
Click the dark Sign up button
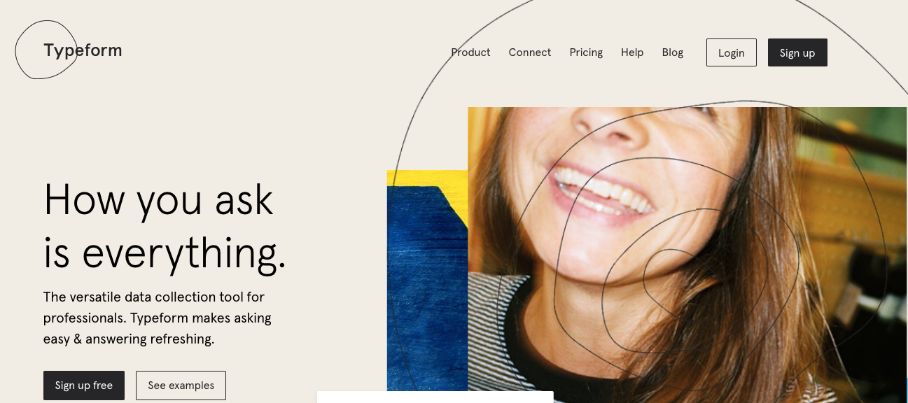[797, 53]
